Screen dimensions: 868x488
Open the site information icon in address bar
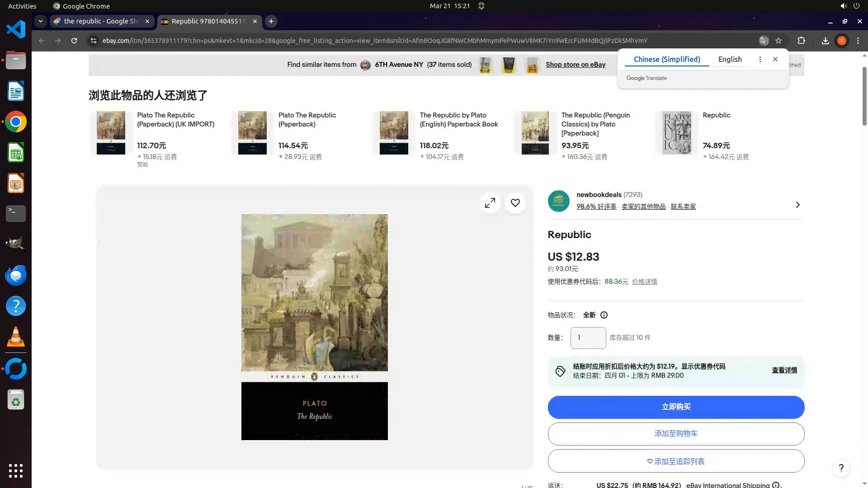coord(93,41)
